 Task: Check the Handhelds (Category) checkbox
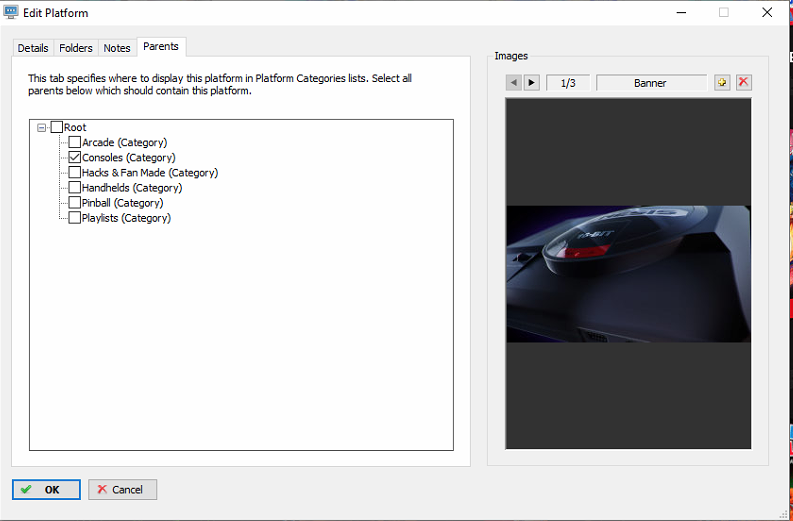tap(75, 188)
